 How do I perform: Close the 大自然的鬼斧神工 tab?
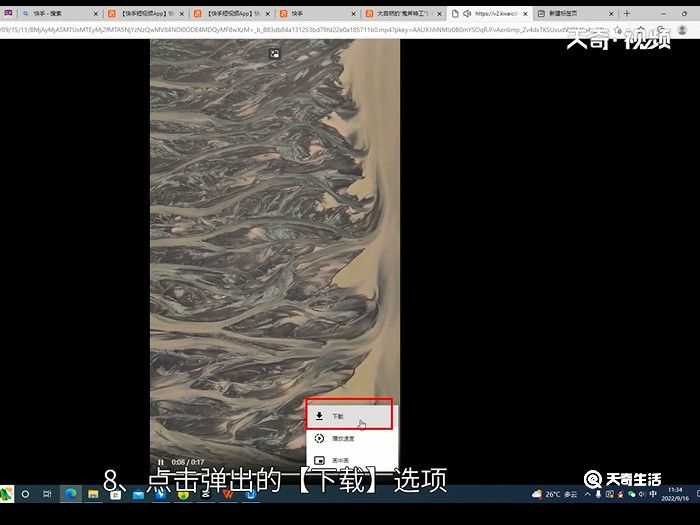pos(440,14)
